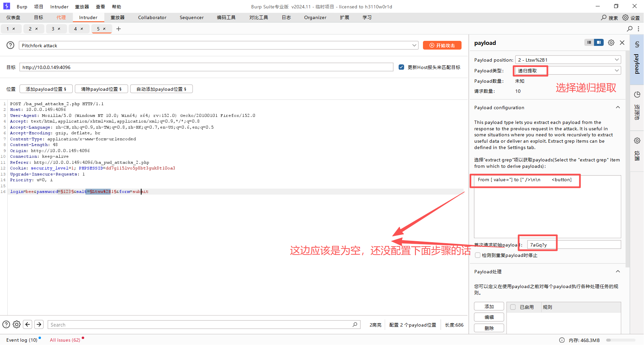Viewport: 644px width, 345px height.
Task: Open the Event log (10)
Action: click(x=22, y=340)
